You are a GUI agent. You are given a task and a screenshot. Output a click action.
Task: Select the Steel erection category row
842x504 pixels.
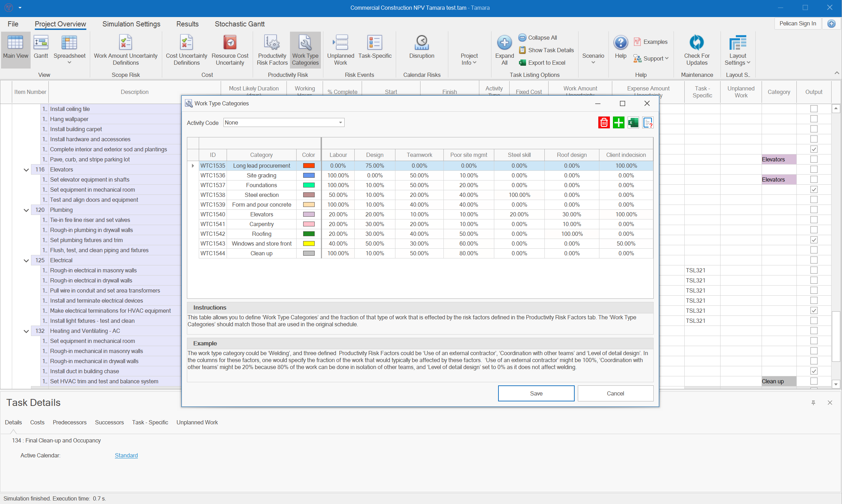[x=261, y=195]
